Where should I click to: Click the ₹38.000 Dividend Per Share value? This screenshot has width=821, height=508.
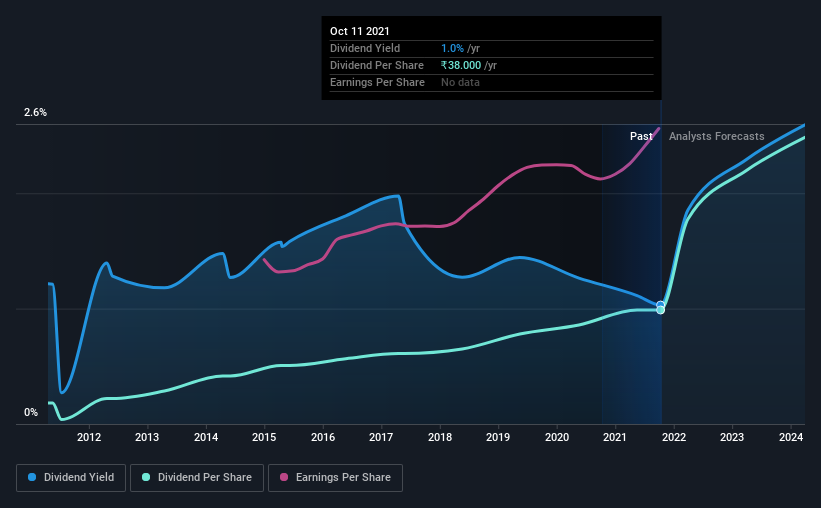(x=461, y=65)
